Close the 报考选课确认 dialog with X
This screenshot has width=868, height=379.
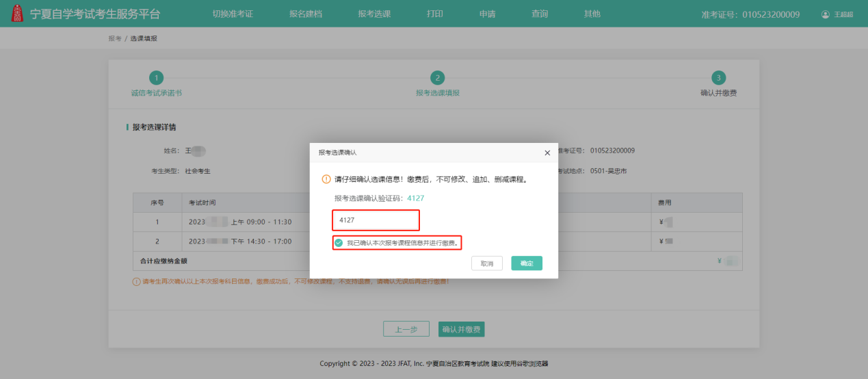pos(547,153)
